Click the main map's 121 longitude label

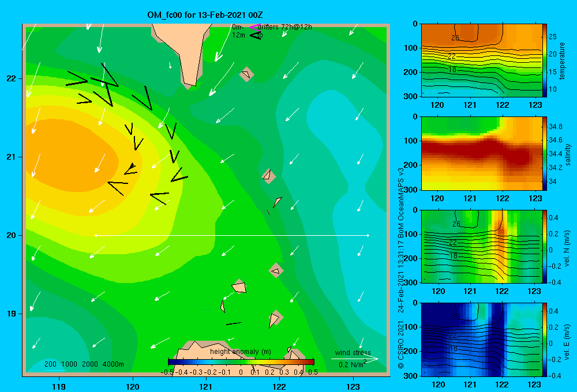[x=206, y=386]
